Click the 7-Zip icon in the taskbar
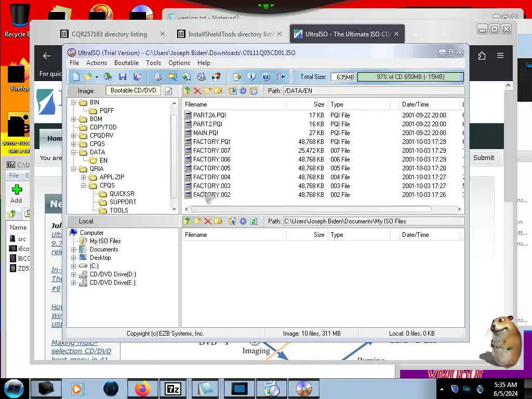Image resolution: width=532 pixels, height=399 pixels. pos(173,389)
